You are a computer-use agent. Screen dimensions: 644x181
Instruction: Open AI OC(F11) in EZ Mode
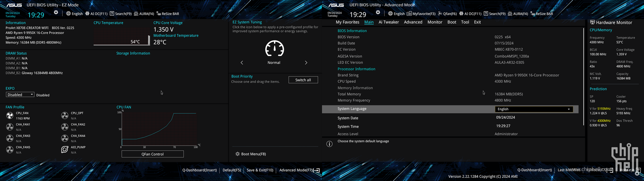click(x=96, y=14)
